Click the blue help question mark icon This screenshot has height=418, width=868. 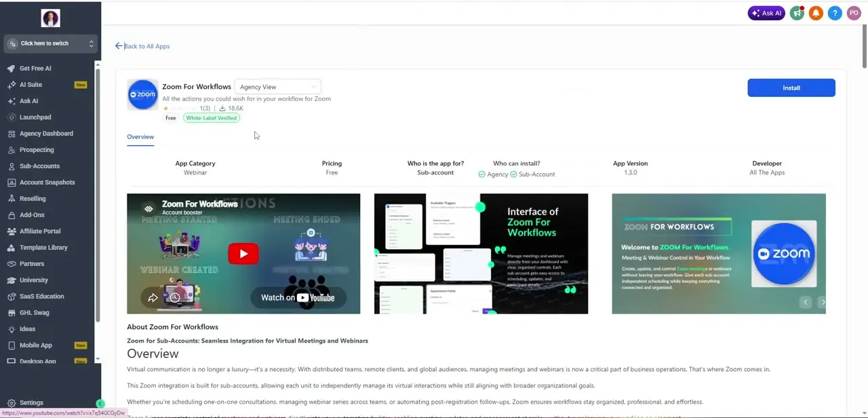coord(835,13)
